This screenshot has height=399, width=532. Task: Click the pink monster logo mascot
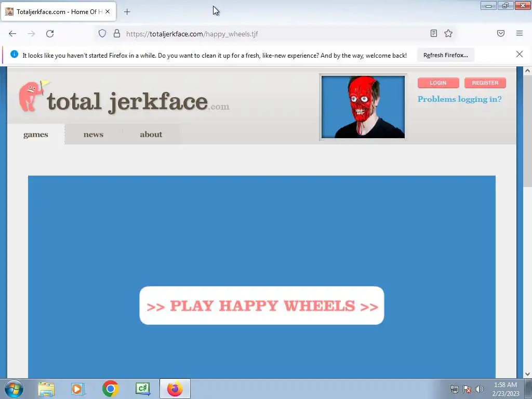pos(32,96)
